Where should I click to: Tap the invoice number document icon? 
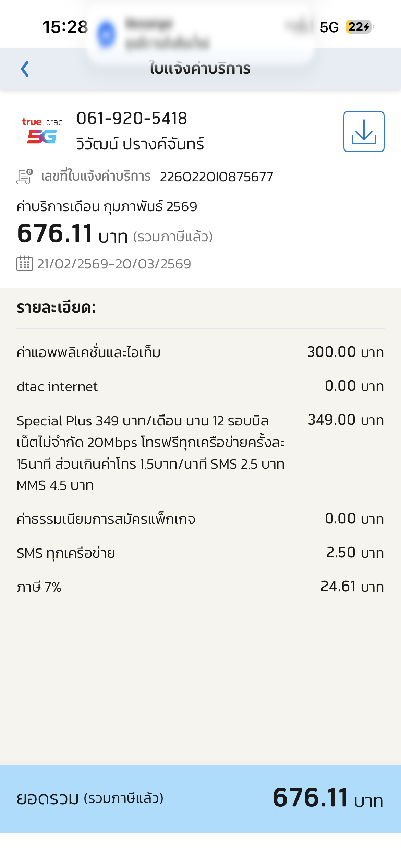click(x=25, y=177)
